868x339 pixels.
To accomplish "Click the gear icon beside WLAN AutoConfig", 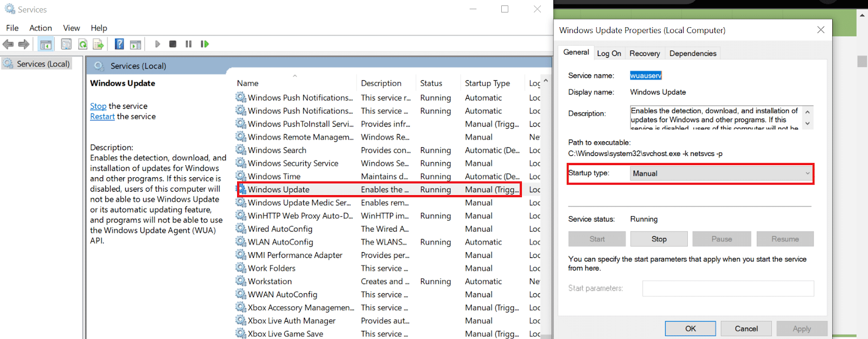I will coord(241,242).
